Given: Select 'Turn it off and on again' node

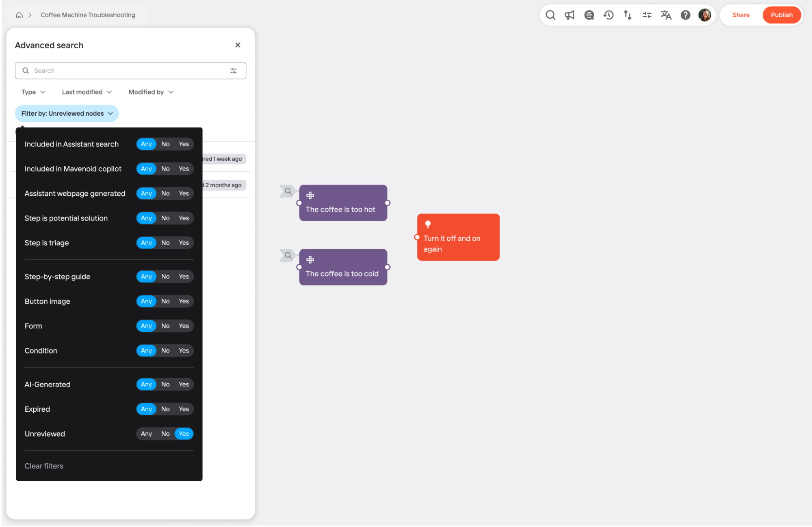Looking at the screenshot, I should (458, 238).
